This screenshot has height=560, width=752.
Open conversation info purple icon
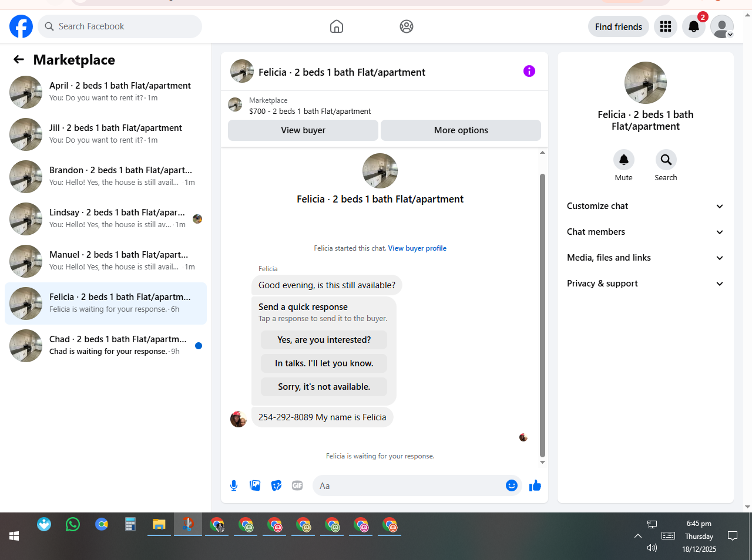pyautogui.click(x=529, y=71)
